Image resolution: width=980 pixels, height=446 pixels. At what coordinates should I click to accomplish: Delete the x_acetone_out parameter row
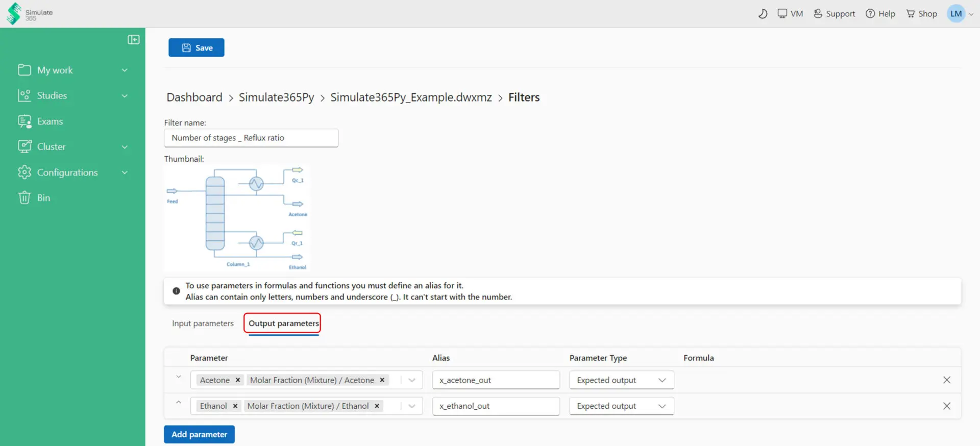pyautogui.click(x=947, y=380)
